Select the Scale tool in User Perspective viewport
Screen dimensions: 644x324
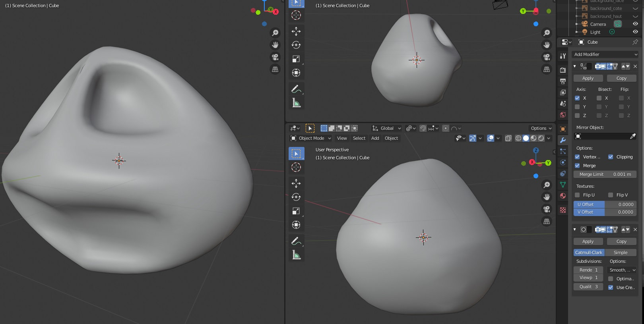(x=296, y=211)
